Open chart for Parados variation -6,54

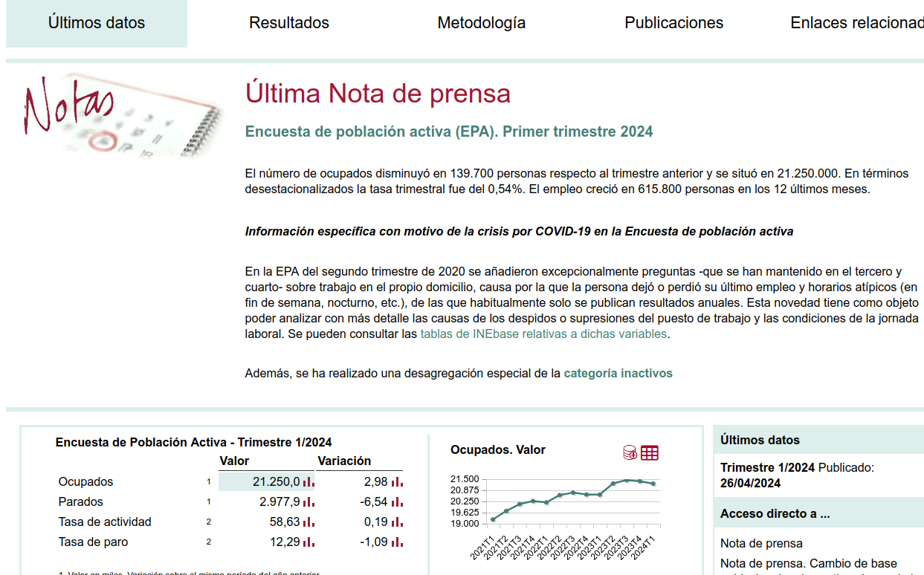pos(397,502)
